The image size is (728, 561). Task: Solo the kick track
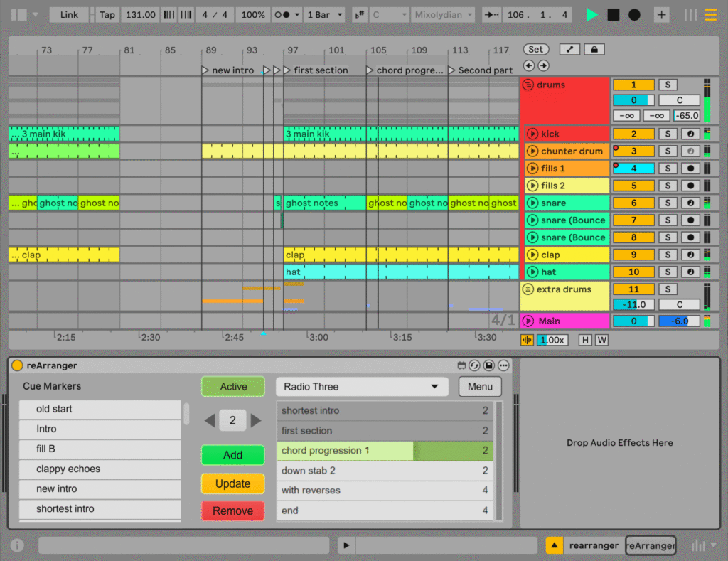[x=668, y=134]
